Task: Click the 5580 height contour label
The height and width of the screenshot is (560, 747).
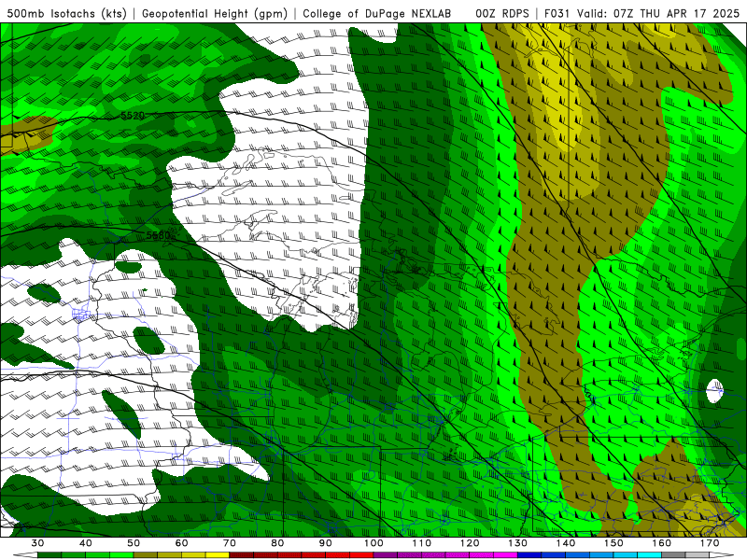Action: 158,235
